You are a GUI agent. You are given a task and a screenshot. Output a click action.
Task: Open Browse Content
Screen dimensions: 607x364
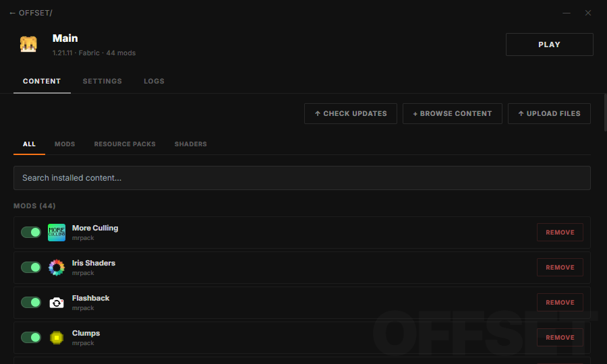click(x=452, y=113)
